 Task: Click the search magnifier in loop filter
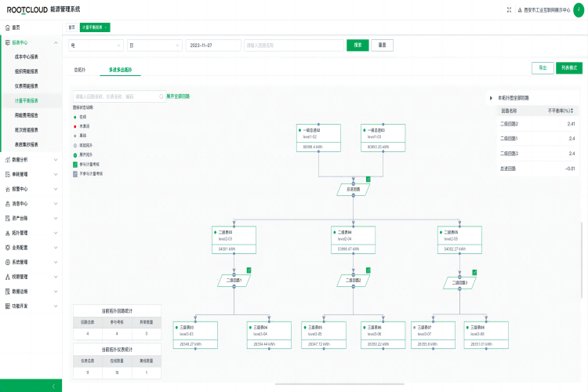161,96
